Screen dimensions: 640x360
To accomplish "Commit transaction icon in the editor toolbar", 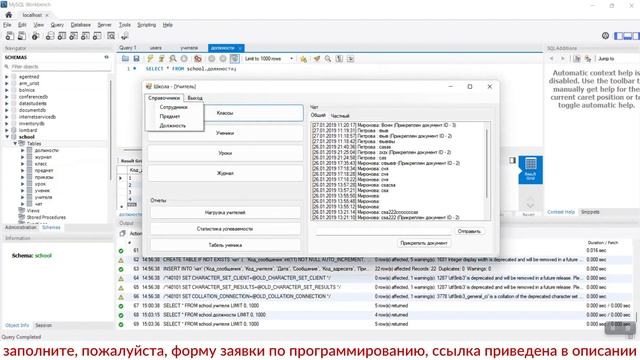I will (211, 59).
